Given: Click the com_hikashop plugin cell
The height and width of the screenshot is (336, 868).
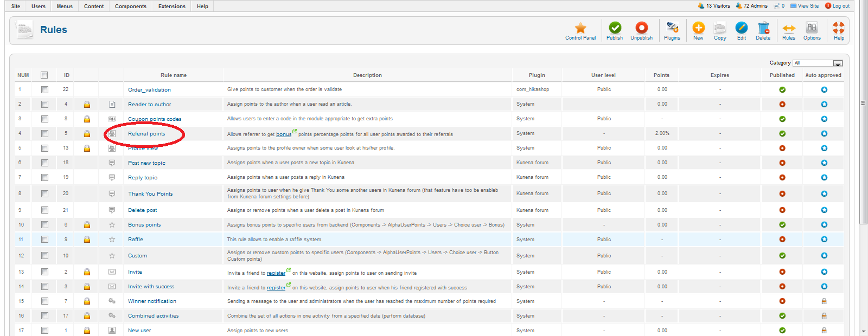Looking at the screenshot, I should tap(533, 89).
